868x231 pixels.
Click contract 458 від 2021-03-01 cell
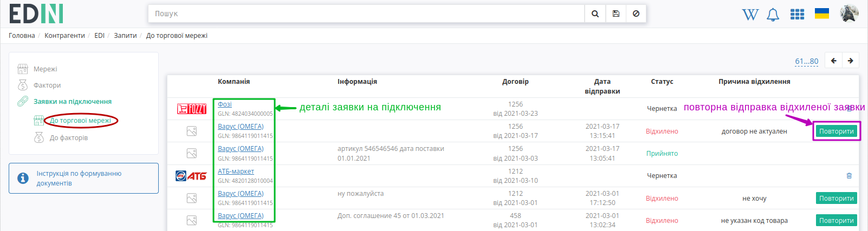(515, 220)
